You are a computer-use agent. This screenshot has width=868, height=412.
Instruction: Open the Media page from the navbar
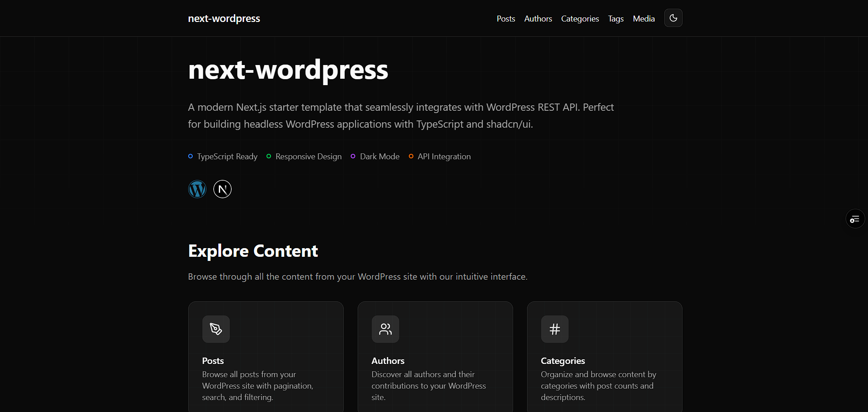(644, 18)
